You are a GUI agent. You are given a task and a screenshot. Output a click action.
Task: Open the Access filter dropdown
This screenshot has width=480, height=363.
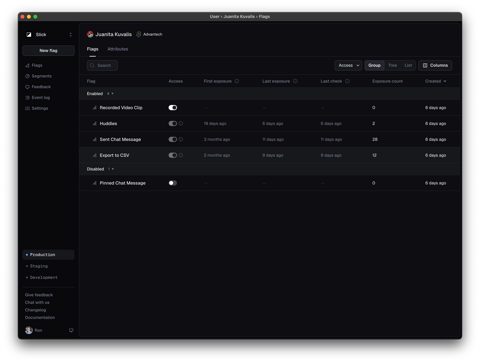point(348,66)
